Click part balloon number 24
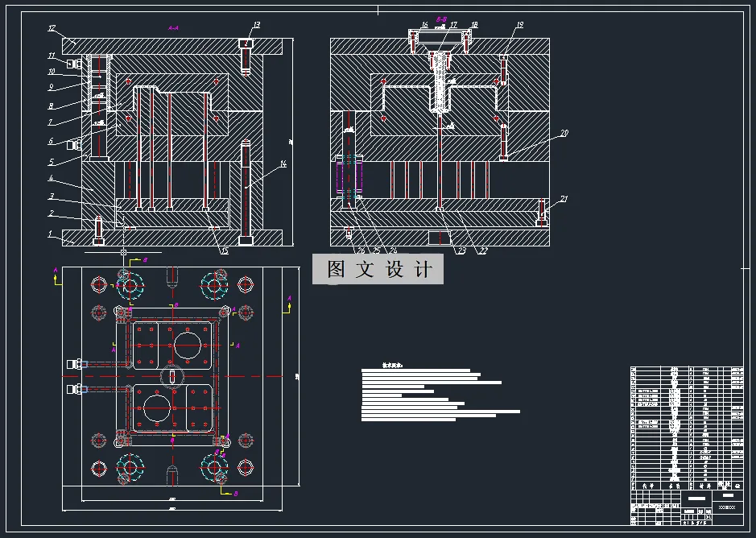 (x=394, y=250)
